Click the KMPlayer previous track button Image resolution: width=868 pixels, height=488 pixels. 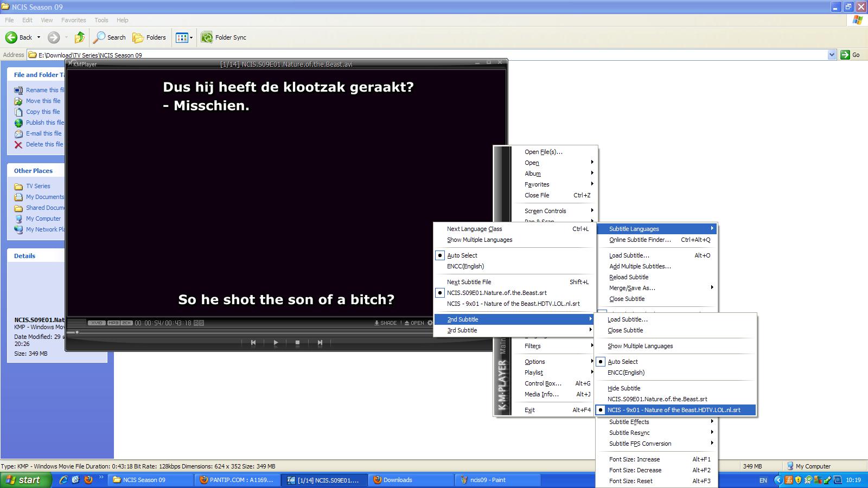[x=253, y=342]
